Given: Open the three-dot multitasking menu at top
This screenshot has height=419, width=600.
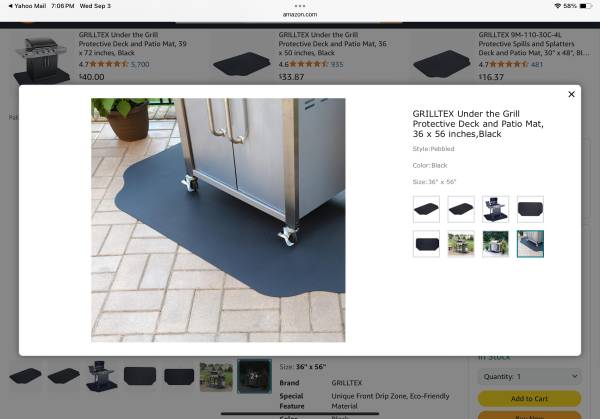Looking at the screenshot, I should click(300, 6).
